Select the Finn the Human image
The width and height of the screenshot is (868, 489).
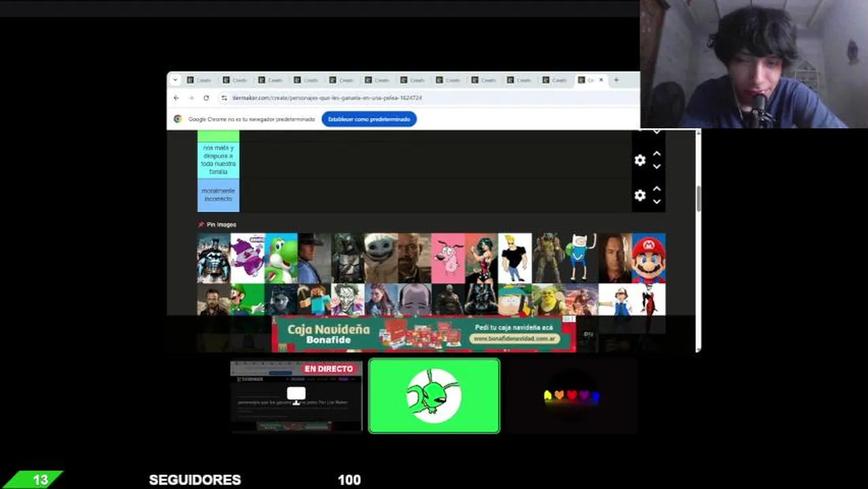pyautogui.click(x=581, y=258)
